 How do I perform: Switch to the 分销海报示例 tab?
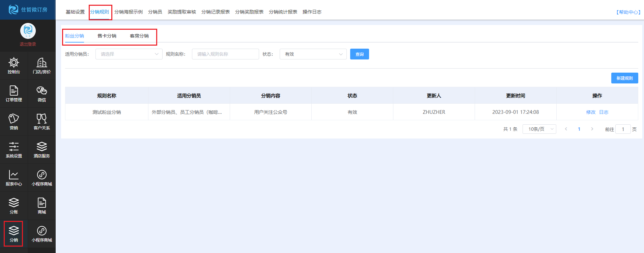click(x=129, y=12)
